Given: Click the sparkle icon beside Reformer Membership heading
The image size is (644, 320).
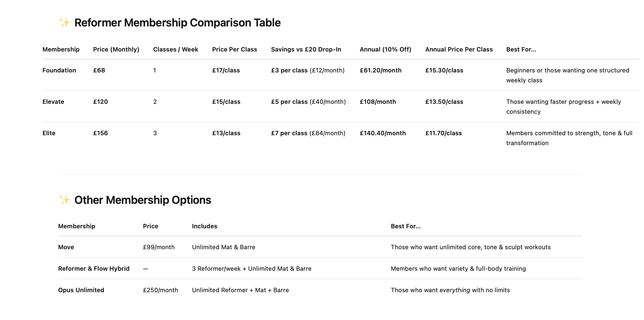Looking at the screenshot, I should pyautogui.click(x=64, y=23).
